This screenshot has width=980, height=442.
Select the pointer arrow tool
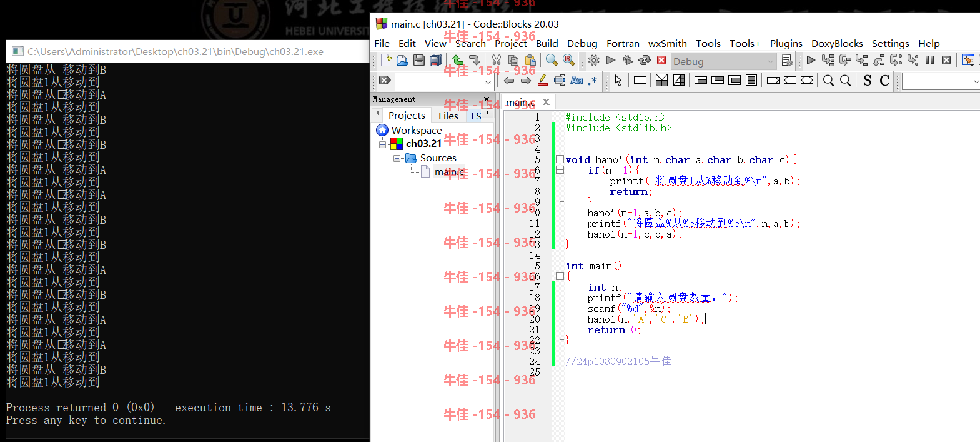618,81
